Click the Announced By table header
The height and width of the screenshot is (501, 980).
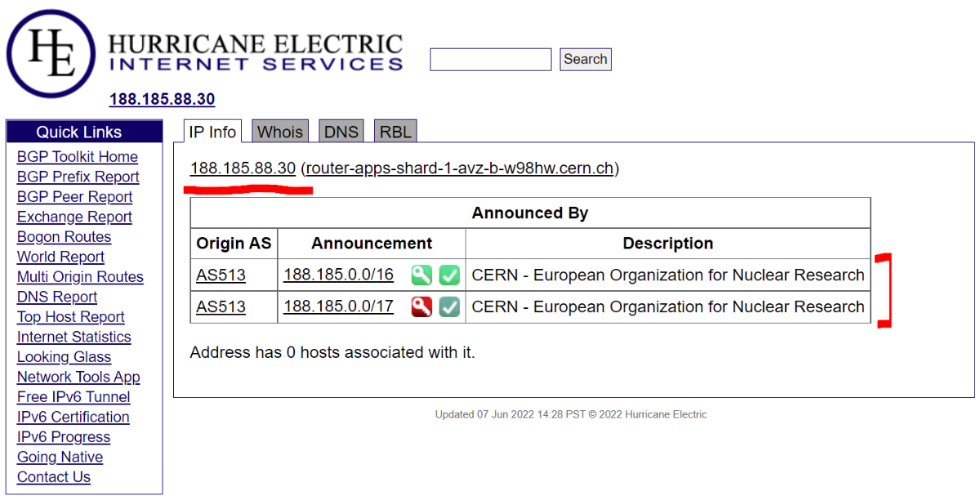pos(530,213)
